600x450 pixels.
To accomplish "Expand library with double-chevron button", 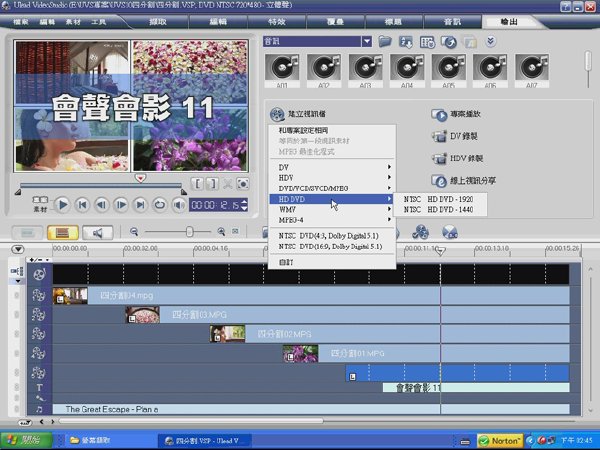I will (491, 41).
